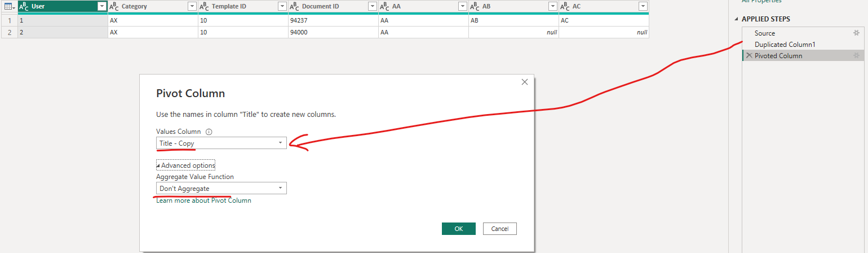The width and height of the screenshot is (868, 253).
Task: Click null cell in AC column
Action: (x=604, y=32)
